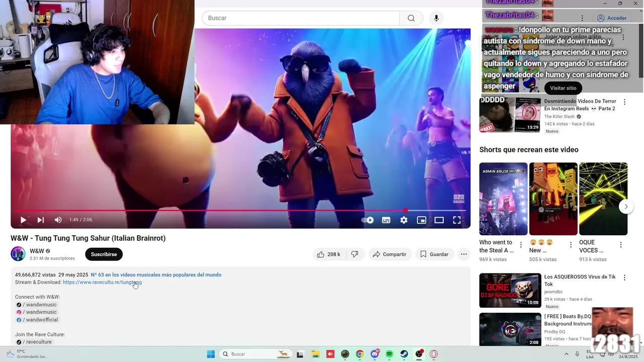Click the search magnifier button
The width and height of the screenshot is (644, 362).
coord(411,18)
